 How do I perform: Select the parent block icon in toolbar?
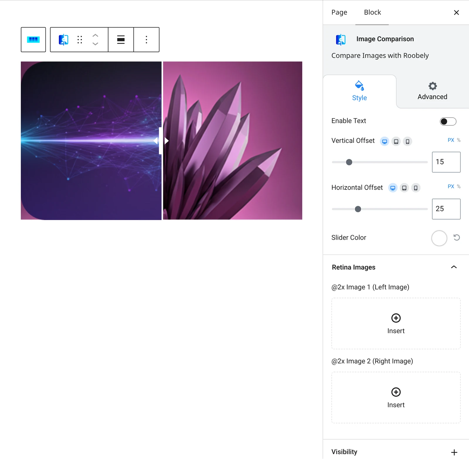pos(33,40)
